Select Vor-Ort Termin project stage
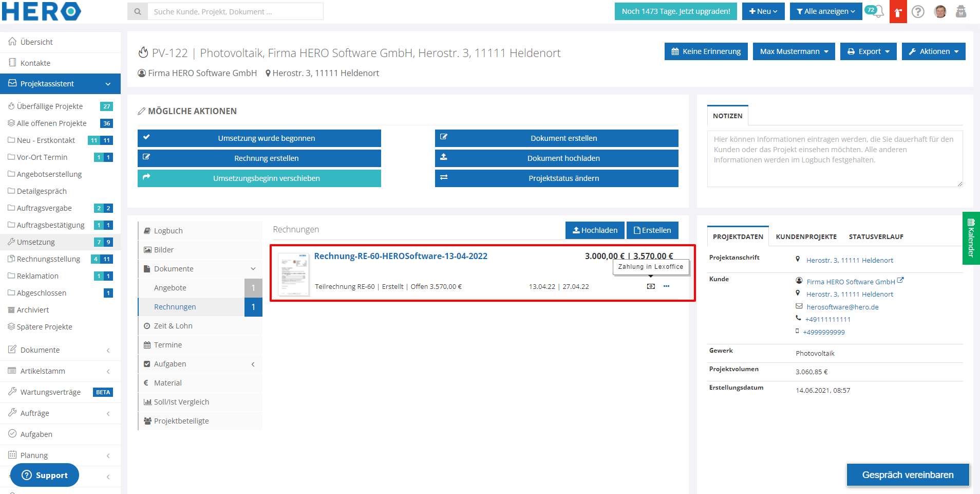The width and height of the screenshot is (980, 494). coord(61,157)
